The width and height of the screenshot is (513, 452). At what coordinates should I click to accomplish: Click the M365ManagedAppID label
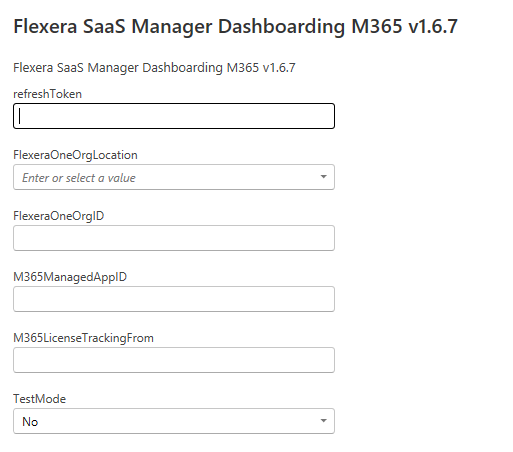coord(70,277)
